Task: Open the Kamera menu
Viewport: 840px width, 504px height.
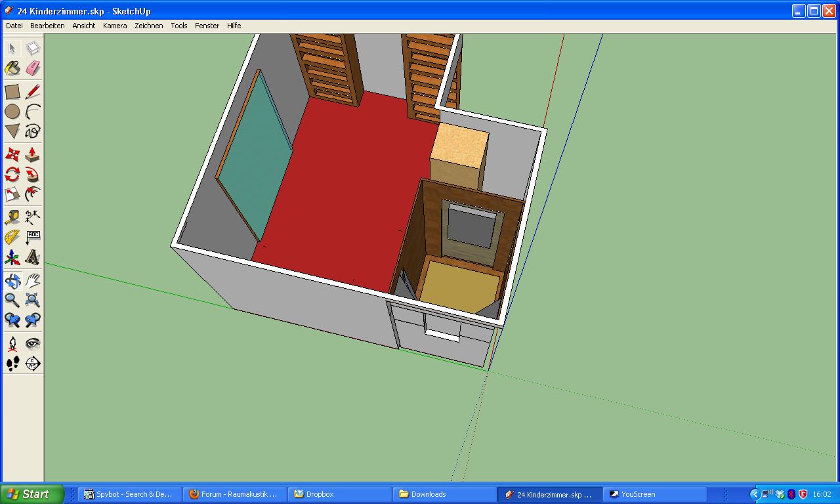Action: (x=115, y=26)
